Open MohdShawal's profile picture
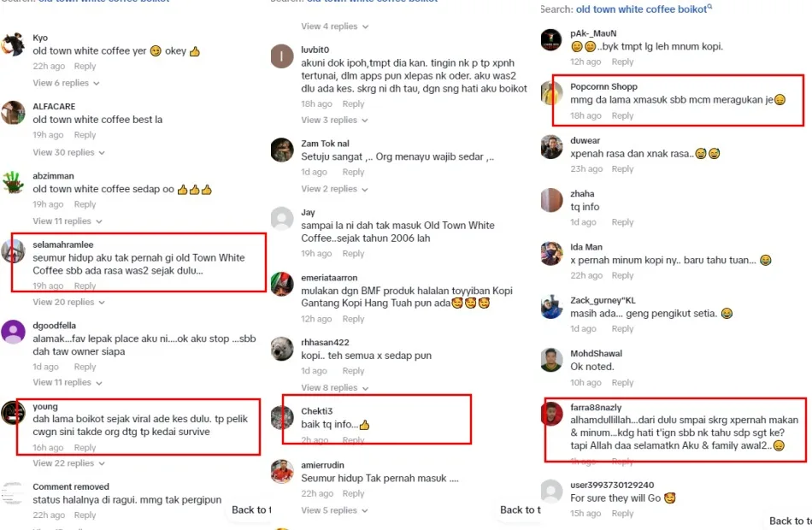812x530 pixels. tap(551, 360)
